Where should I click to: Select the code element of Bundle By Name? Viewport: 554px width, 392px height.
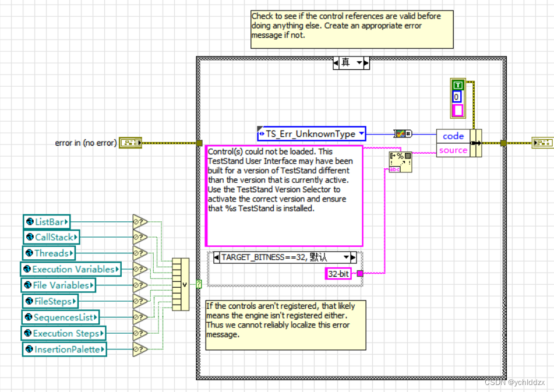click(x=453, y=136)
